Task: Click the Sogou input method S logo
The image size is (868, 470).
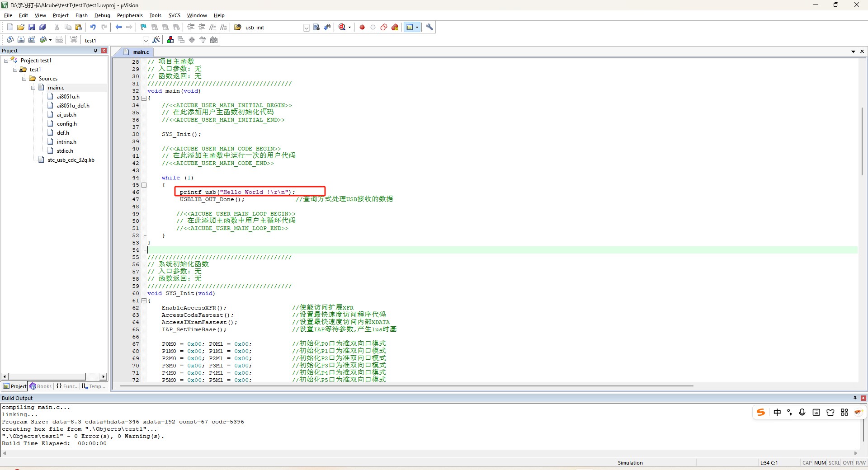Action: 761,412
